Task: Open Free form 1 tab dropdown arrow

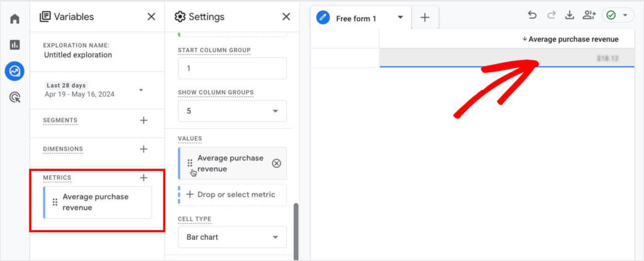Action: pos(400,18)
